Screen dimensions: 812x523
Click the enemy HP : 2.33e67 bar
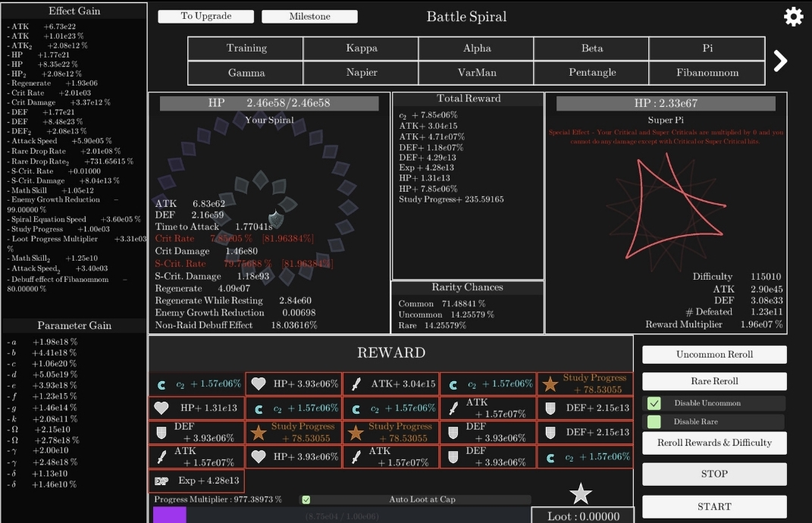click(666, 104)
